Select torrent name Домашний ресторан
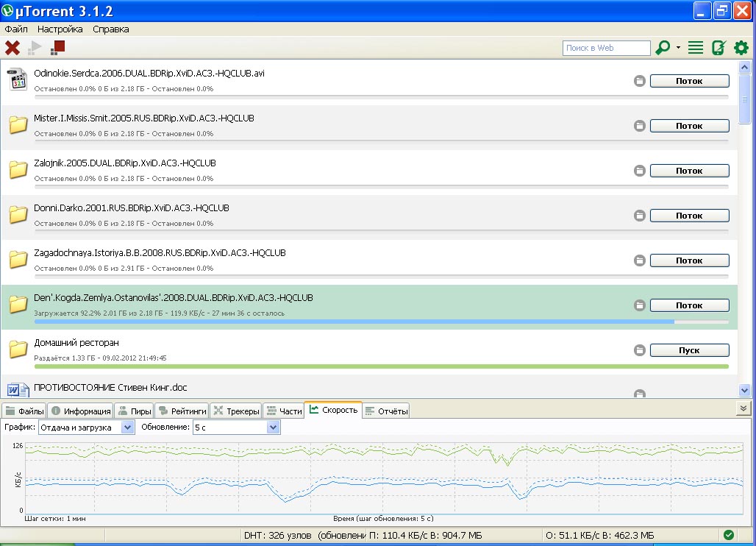The width and height of the screenshot is (756, 546). [x=76, y=342]
